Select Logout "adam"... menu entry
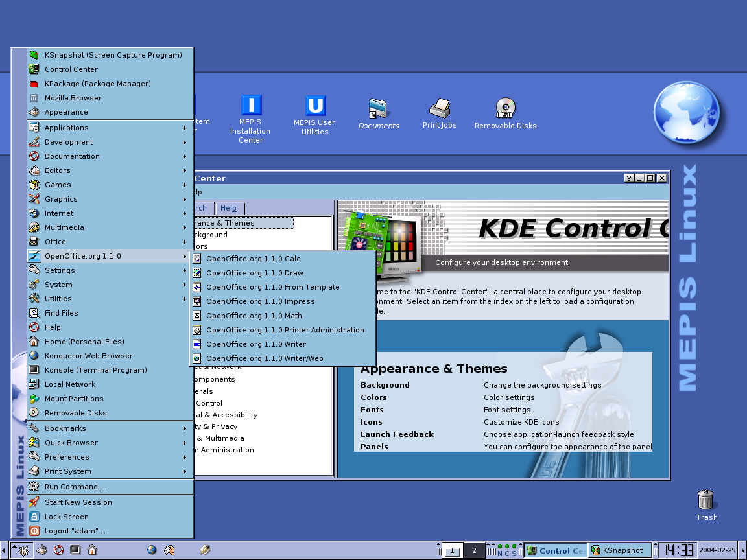Viewport: 747px width, 560px height. (110, 531)
